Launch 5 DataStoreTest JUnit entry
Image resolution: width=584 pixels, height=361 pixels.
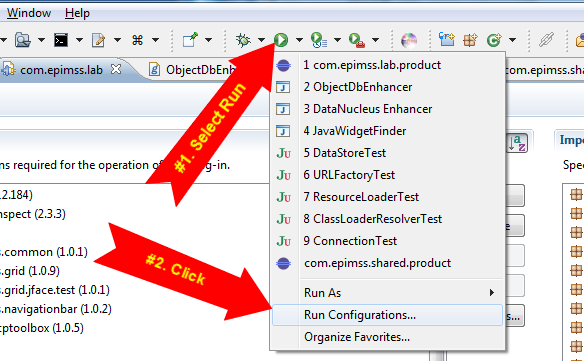[x=387, y=153]
